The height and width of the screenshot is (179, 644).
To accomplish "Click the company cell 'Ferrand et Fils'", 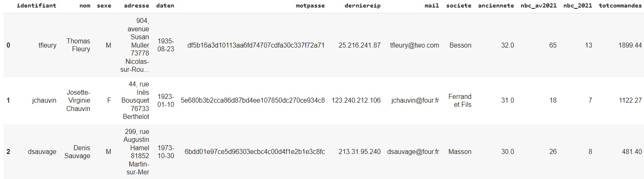I will click(x=460, y=100).
